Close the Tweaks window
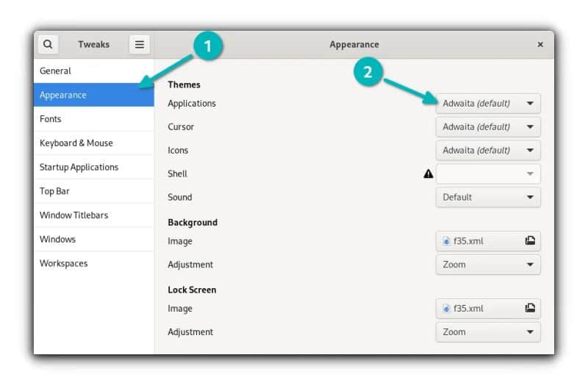This screenshot has height=391, width=588. pos(540,45)
